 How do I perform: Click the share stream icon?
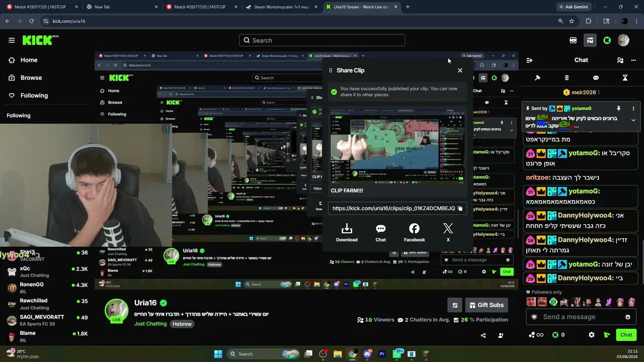(x=484, y=335)
